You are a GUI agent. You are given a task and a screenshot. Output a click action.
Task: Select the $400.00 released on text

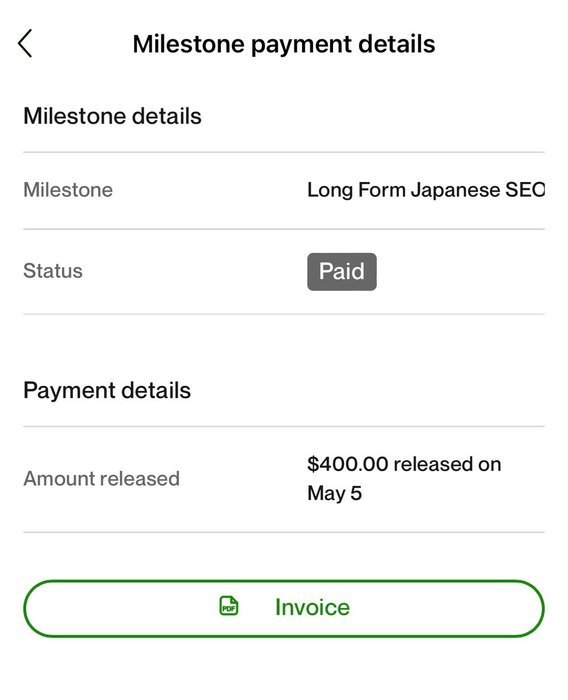click(404, 464)
